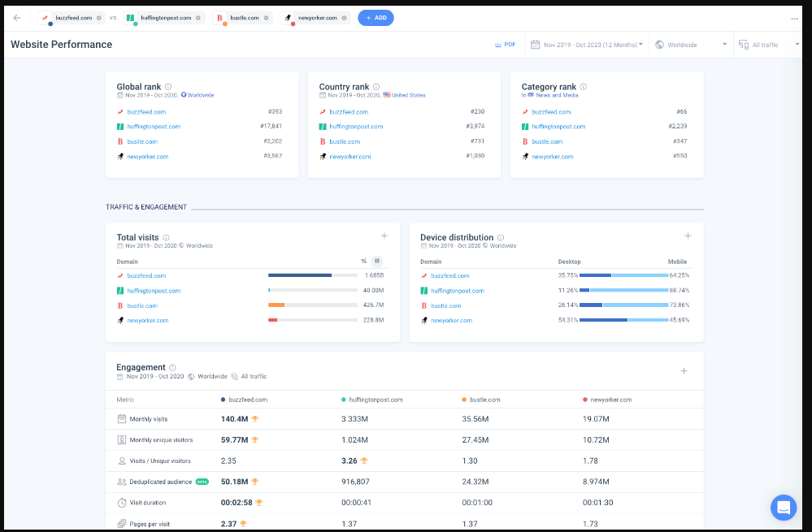The image size is (812, 532).
Task: Switch Total visits to percentage view
Action: coord(364,262)
